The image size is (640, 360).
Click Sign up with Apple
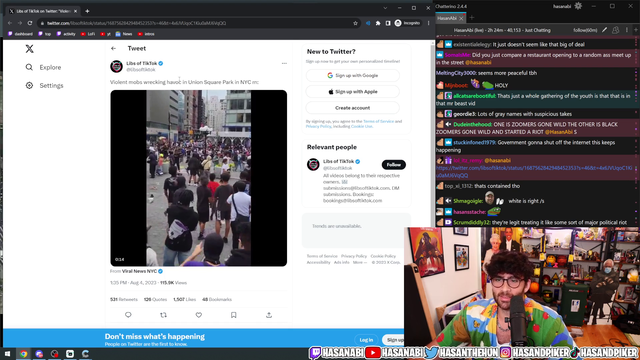click(x=353, y=92)
